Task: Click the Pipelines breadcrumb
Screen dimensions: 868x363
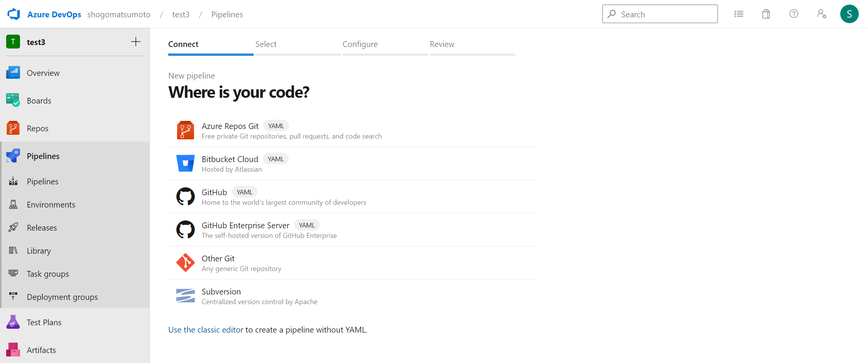Action: [227, 14]
